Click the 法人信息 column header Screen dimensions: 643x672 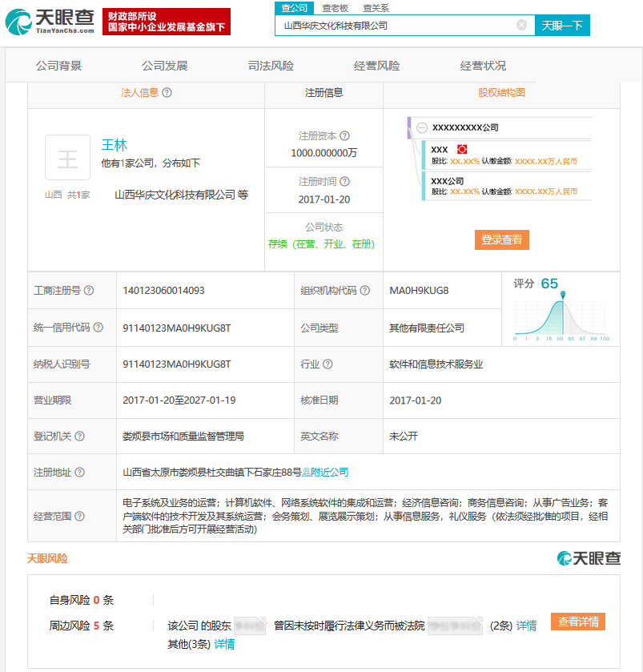(139, 93)
